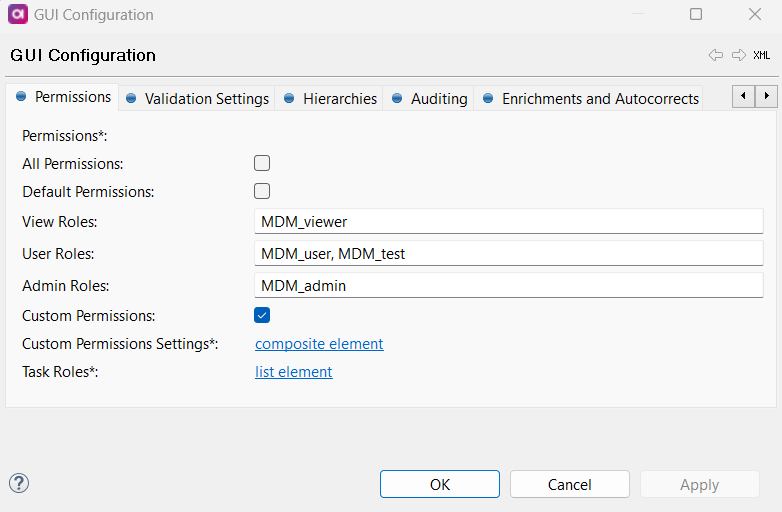Open the XML source view icon
782x512 pixels.
(x=762, y=56)
